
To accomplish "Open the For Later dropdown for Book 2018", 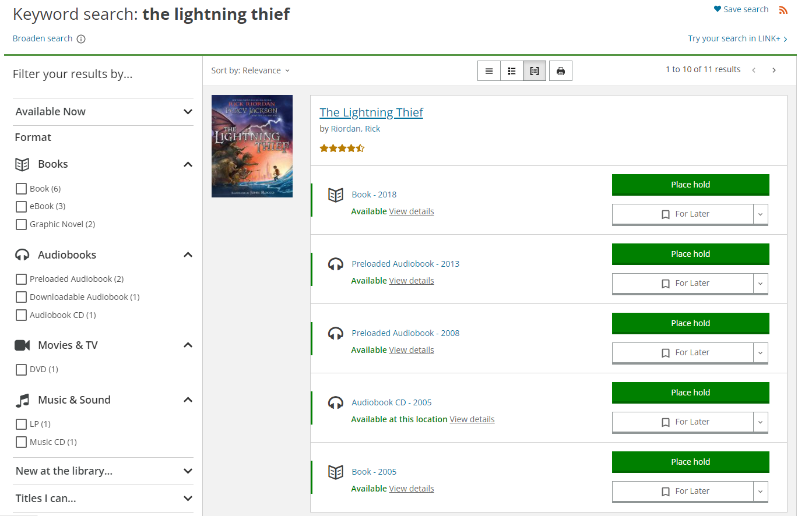I will coord(760,214).
